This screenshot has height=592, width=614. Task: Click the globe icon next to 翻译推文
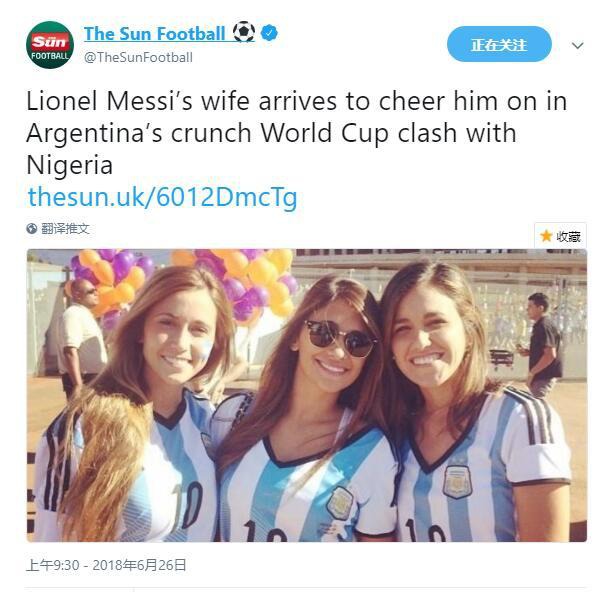click(32, 229)
